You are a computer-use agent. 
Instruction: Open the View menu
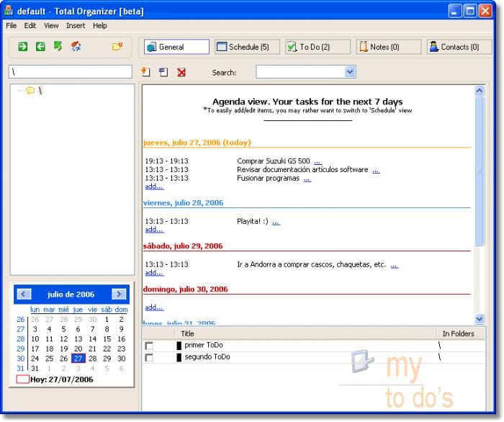click(51, 26)
